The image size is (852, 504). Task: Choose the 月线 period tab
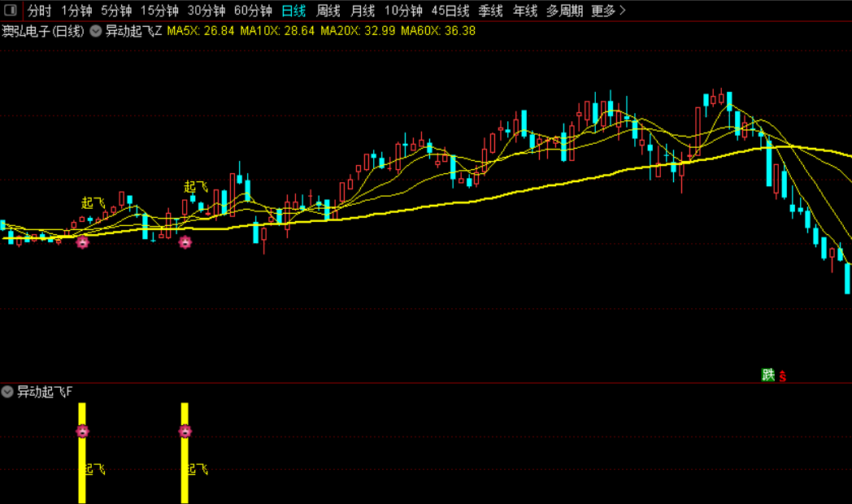[363, 11]
